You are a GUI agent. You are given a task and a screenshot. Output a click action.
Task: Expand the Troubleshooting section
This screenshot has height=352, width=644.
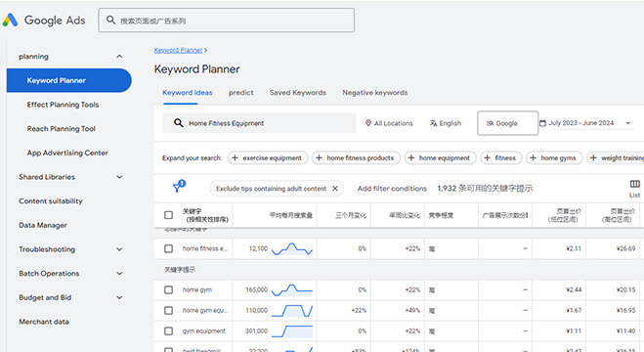(x=119, y=249)
